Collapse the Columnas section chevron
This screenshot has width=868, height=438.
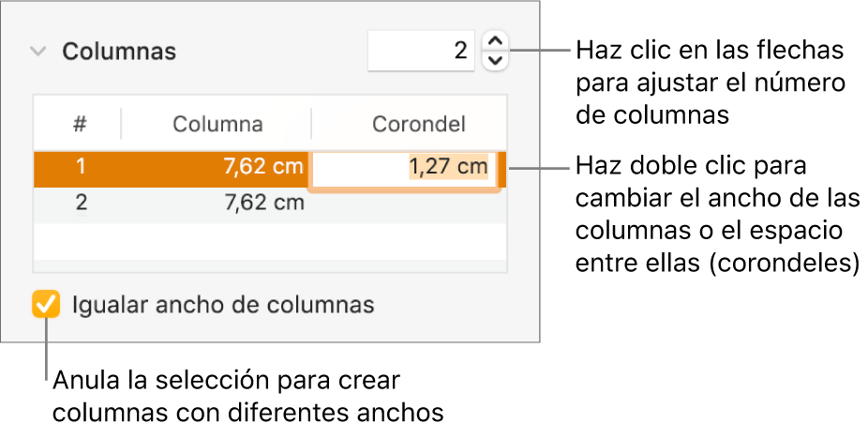[38, 52]
